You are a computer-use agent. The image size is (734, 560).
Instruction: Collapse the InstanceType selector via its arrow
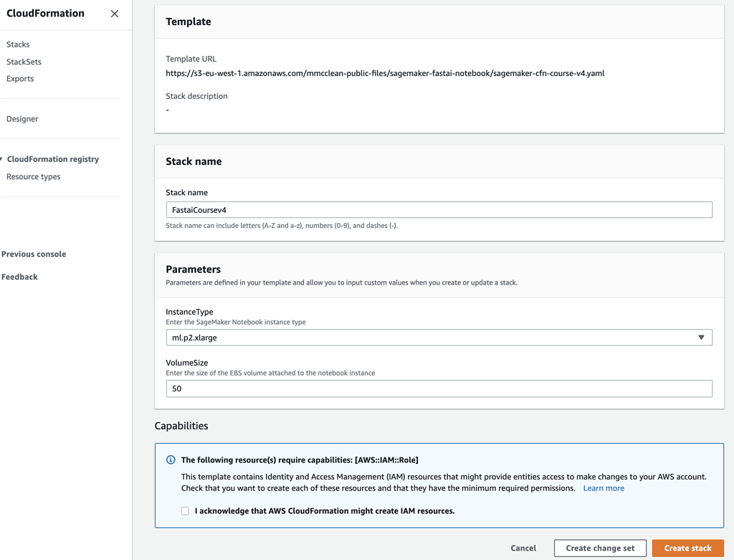click(701, 337)
